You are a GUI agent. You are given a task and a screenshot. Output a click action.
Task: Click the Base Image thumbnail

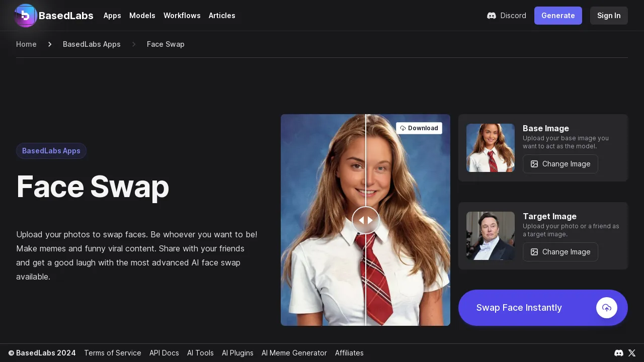491,148
